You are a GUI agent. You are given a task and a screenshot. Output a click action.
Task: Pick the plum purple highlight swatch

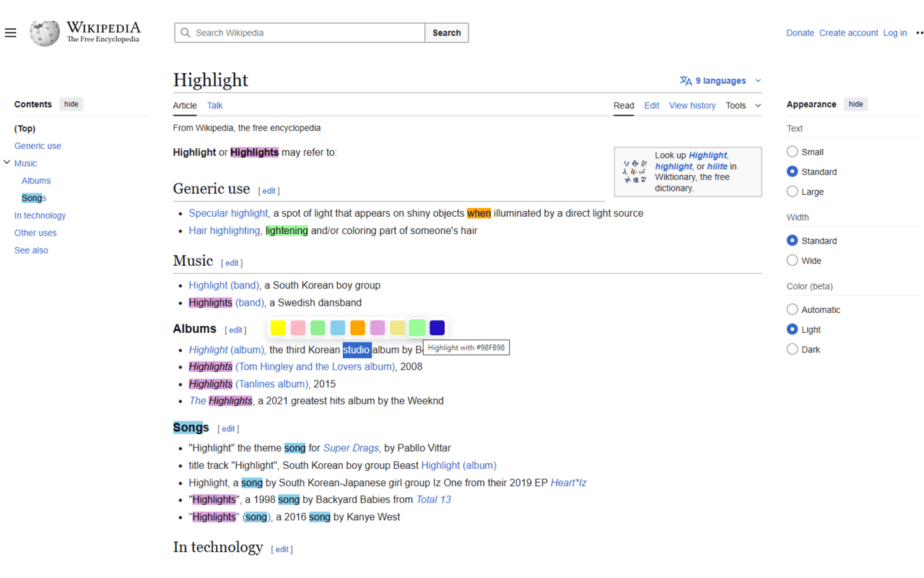click(378, 328)
